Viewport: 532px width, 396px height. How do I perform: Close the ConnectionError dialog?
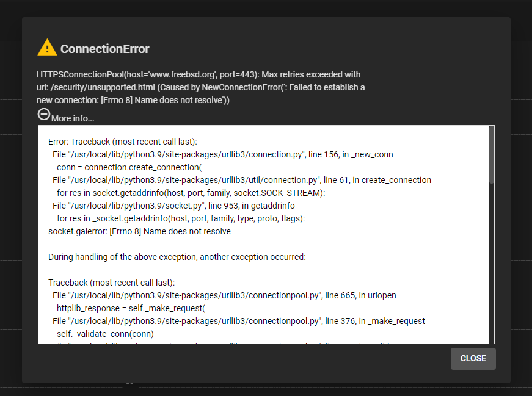473,358
